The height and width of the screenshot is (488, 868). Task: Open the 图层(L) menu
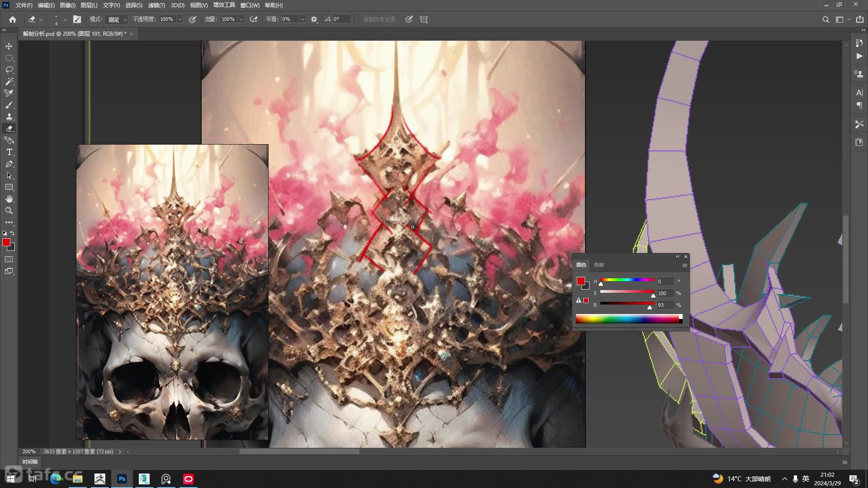(89, 5)
